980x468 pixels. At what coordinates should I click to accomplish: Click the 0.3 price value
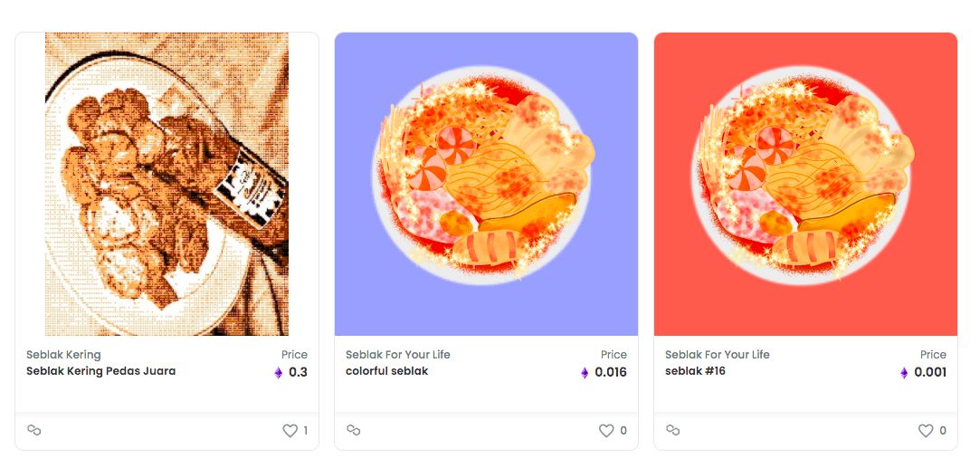click(298, 373)
